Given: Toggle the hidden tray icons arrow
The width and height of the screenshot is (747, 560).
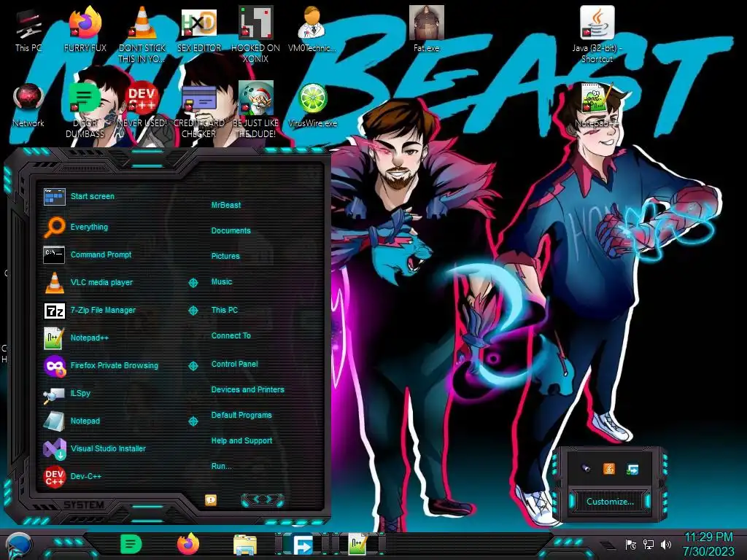Looking at the screenshot, I should 608,545.
